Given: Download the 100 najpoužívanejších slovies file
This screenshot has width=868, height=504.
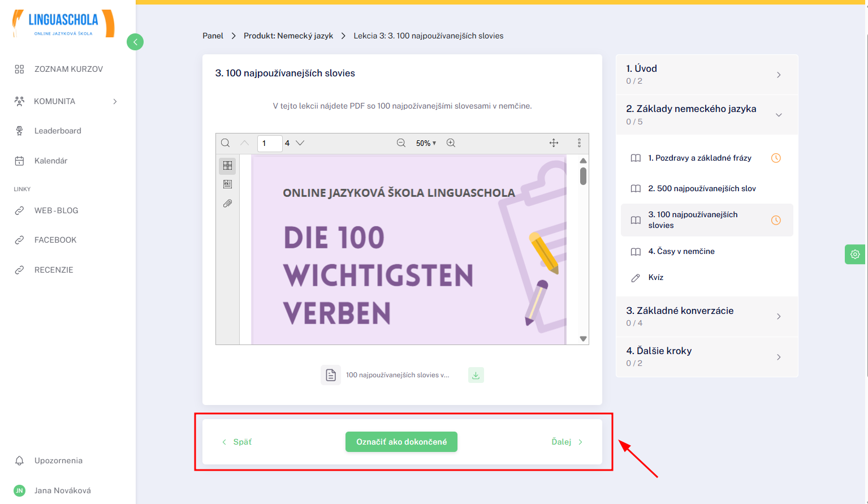Looking at the screenshot, I should pos(476,375).
